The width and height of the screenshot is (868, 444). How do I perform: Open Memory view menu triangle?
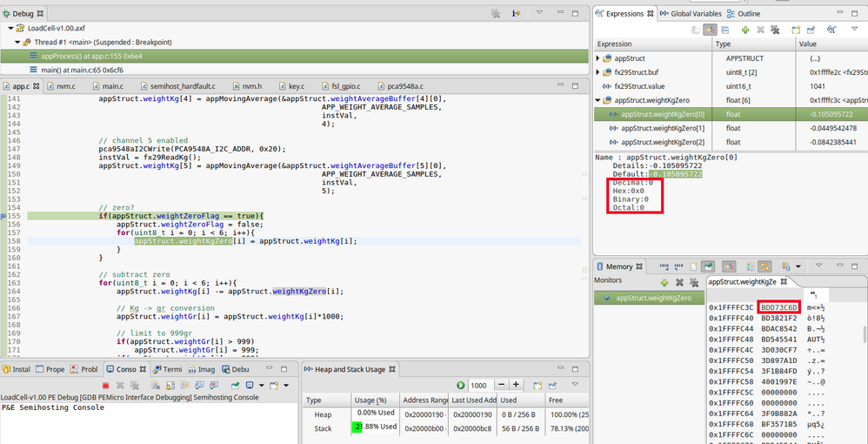pos(818,266)
